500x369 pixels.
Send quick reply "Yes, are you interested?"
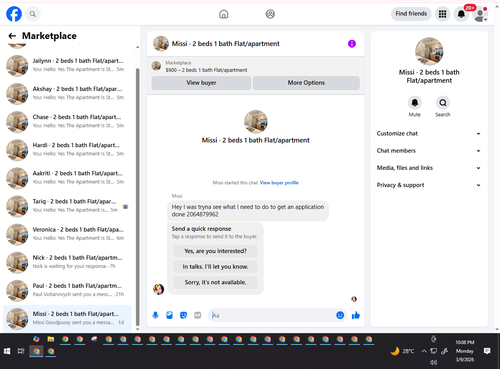215,251
